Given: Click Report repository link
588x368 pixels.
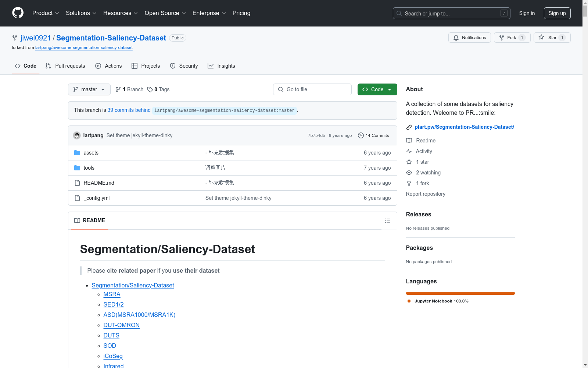Looking at the screenshot, I should click(x=426, y=194).
